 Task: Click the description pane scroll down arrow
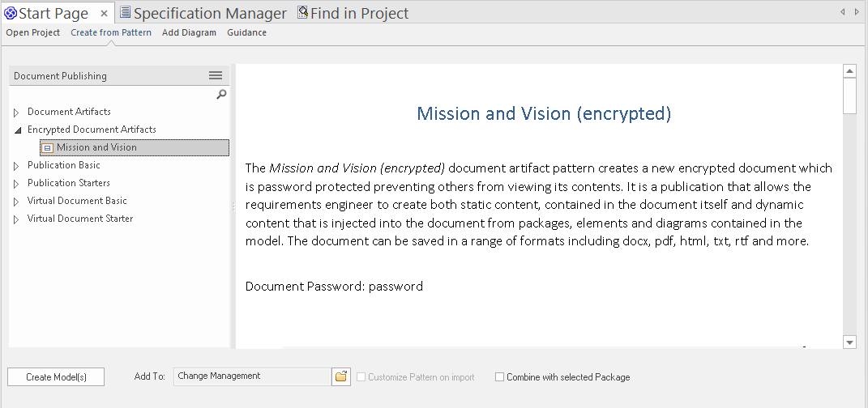tap(849, 342)
